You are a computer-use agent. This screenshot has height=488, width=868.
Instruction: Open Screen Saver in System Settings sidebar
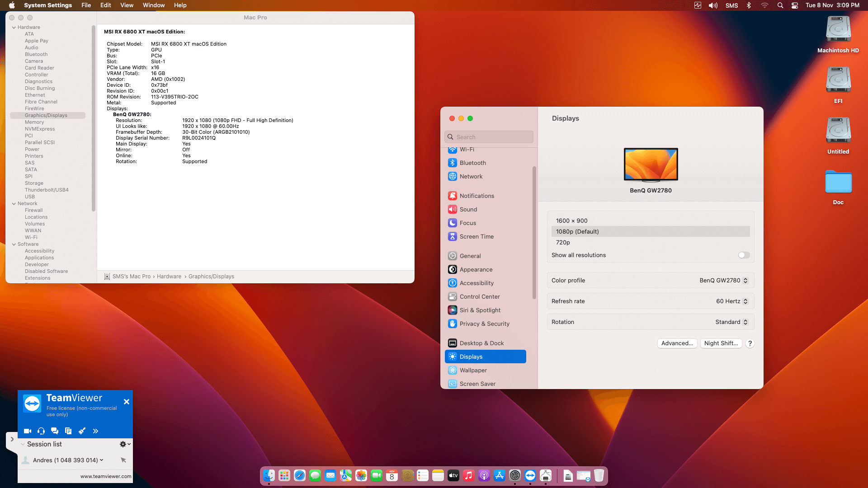(486, 384)
